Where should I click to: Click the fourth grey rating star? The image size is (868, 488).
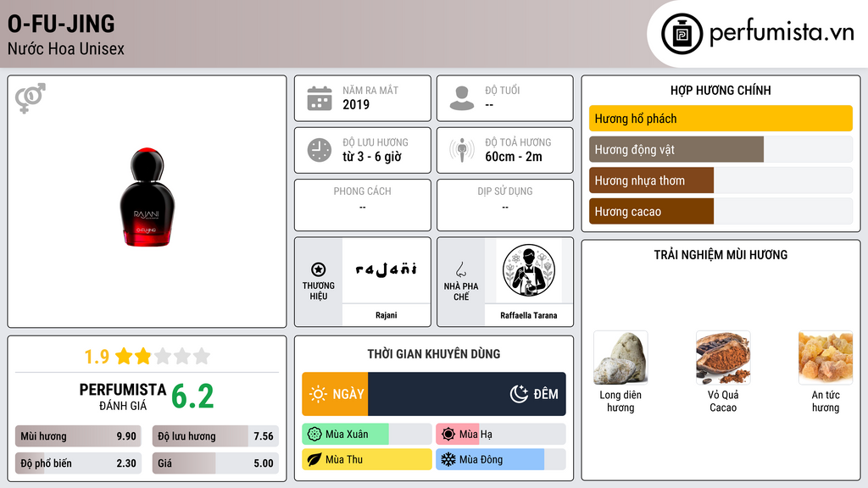(x=182, y=356)
